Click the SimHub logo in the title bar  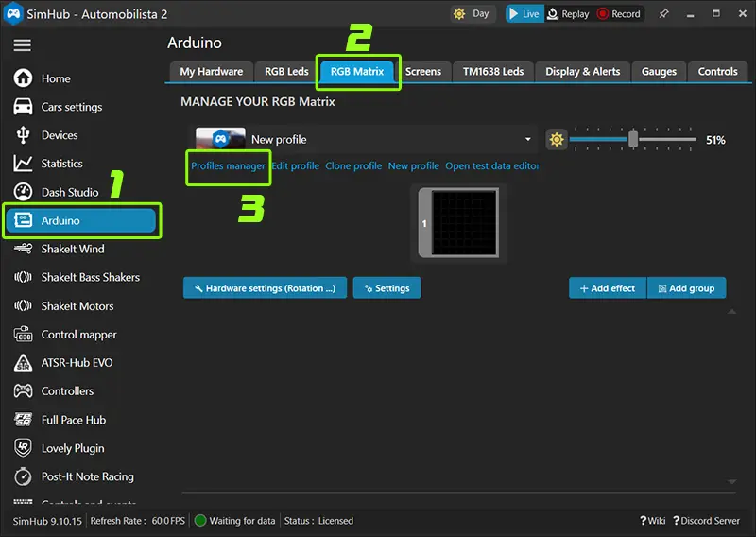tap(13, 13)
